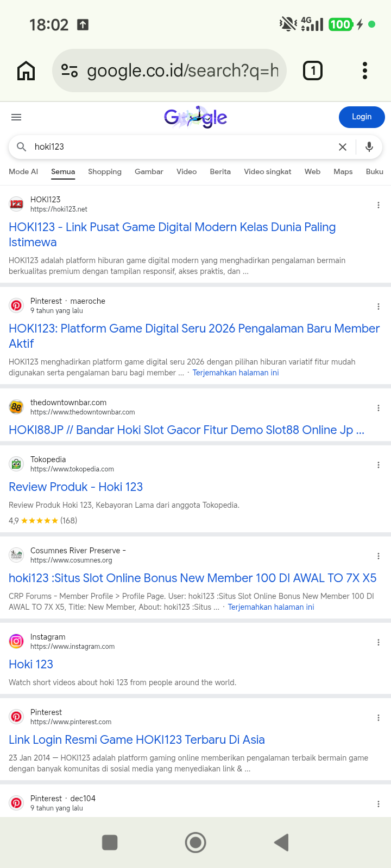
Task: Switch to Shopping tab
Action: point(105,171)
